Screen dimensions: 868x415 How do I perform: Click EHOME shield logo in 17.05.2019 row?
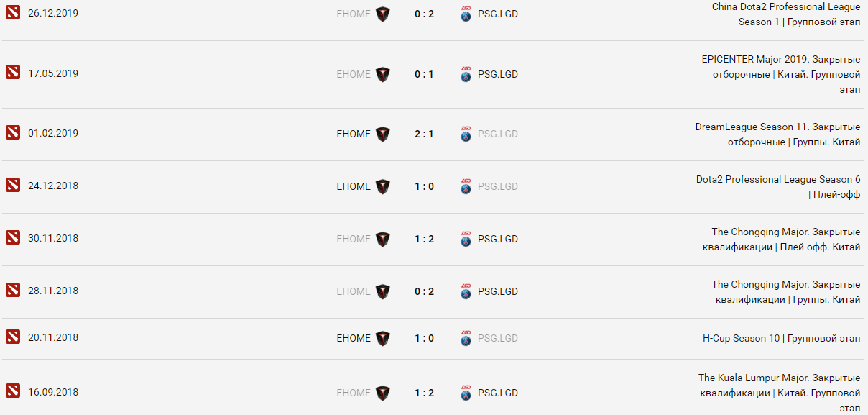click(383, 74)
